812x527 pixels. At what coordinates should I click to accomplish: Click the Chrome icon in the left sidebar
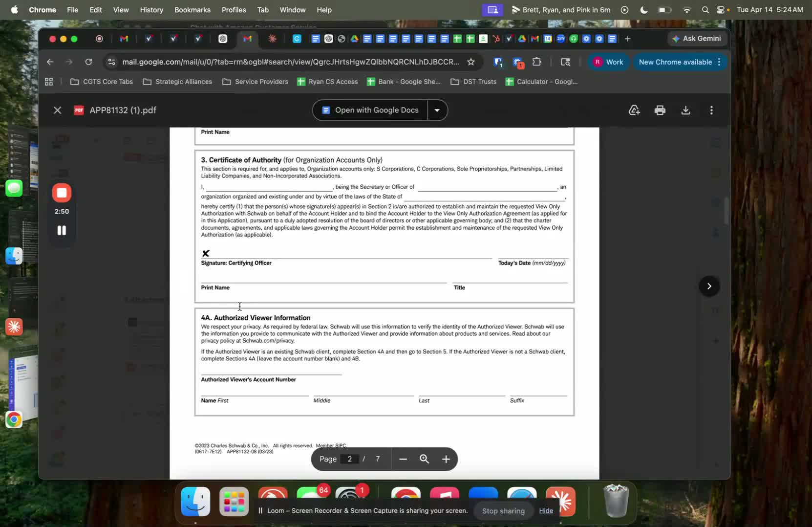[14, 419]
